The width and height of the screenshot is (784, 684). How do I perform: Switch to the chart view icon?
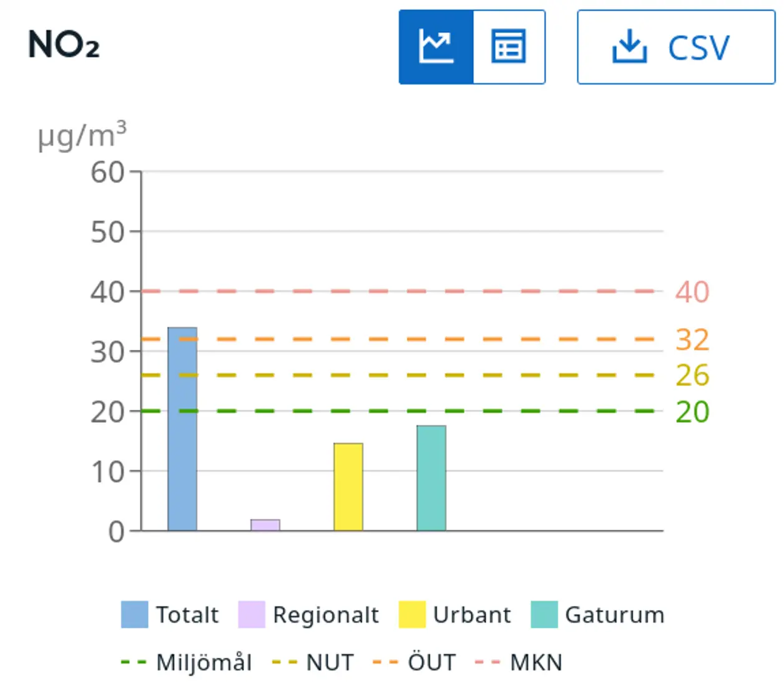pos(436,47)
